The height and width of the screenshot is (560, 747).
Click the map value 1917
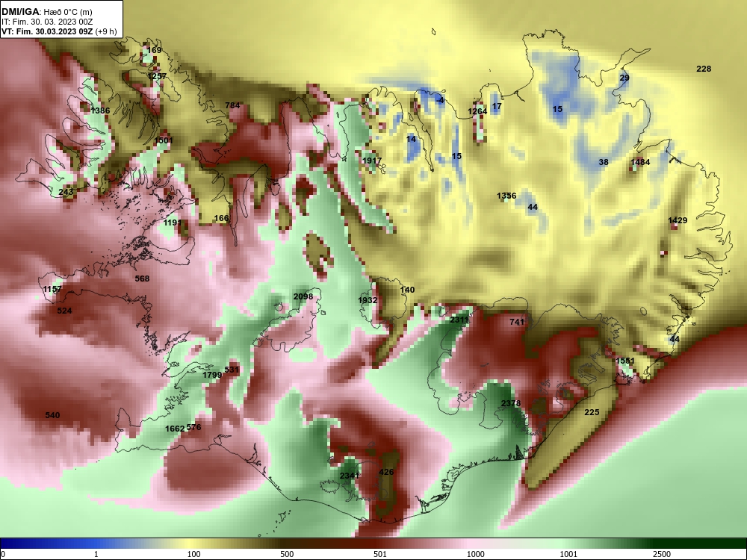(372, 161)
